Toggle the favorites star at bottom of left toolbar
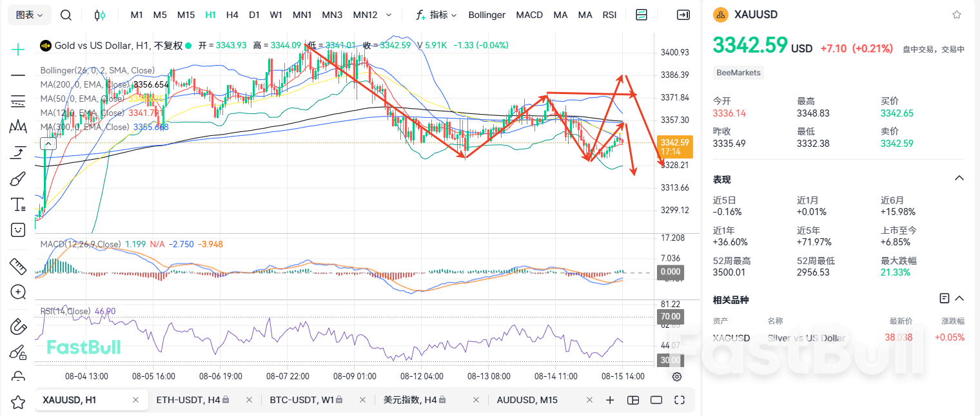Image resolution: width=980 pixels, height=416 pixels. click(x=18, y=400)
